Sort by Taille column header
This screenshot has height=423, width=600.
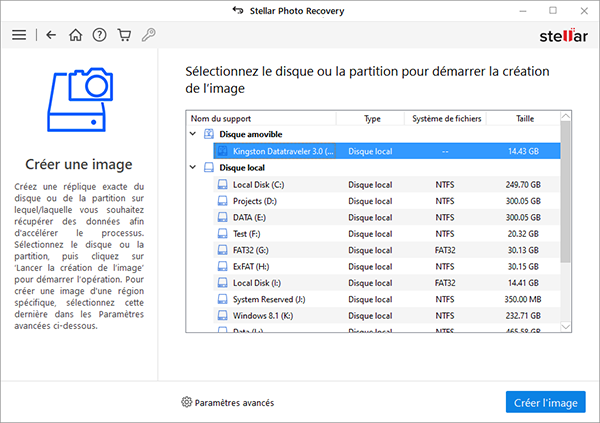click(x=524, y=119)
